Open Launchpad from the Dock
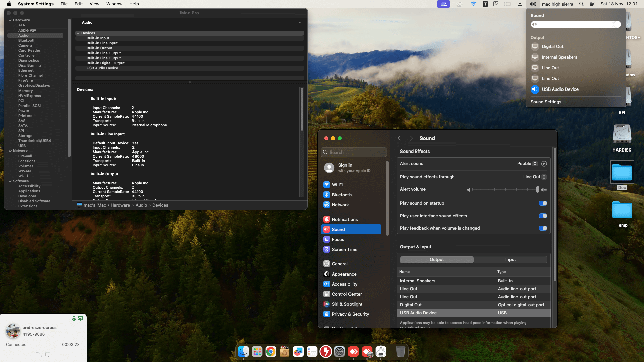Screen dimensions: 644x362 tap(257, 352)
